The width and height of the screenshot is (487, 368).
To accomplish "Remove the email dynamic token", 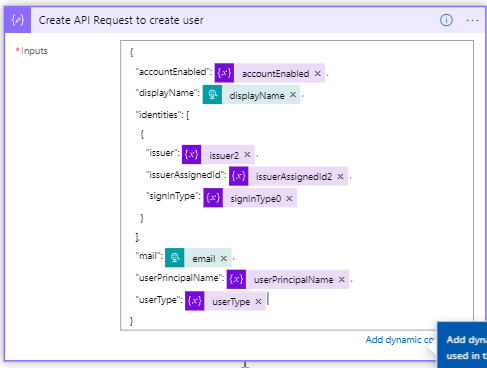I will [224, 258].
